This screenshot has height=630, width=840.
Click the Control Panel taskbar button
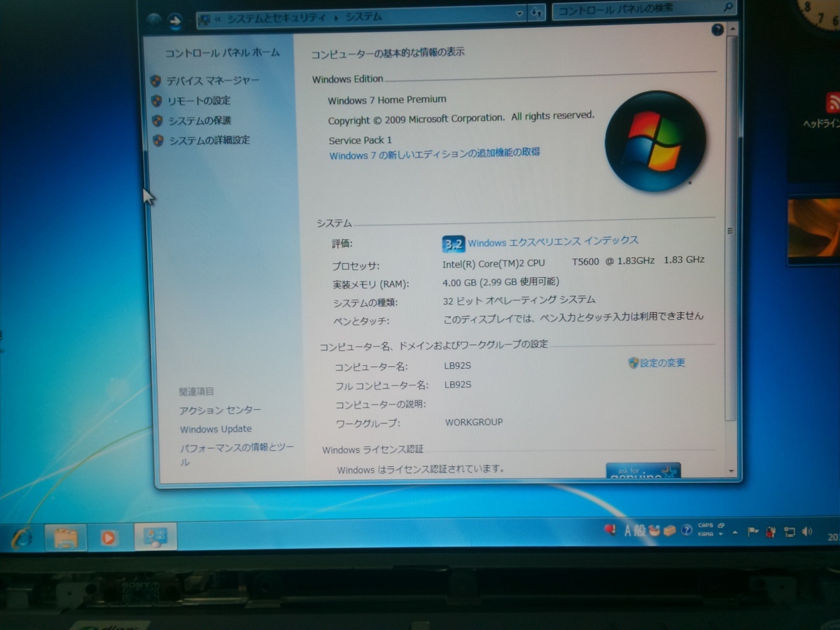155,537
